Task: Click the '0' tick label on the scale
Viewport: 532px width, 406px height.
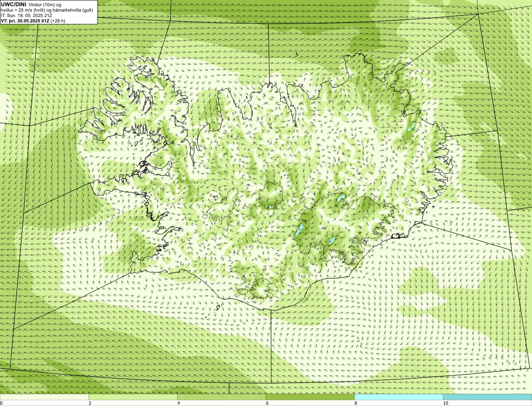Action: click(x=1, y=403)
